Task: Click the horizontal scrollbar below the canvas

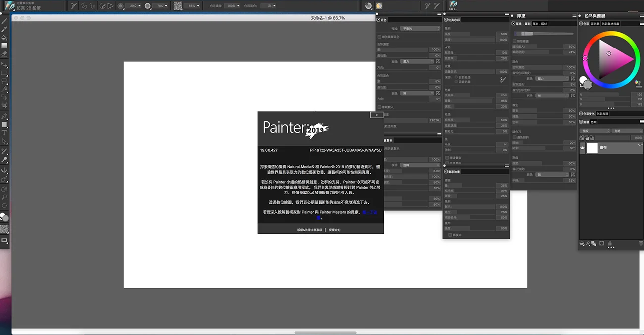Action: click(x=324, y=333)
